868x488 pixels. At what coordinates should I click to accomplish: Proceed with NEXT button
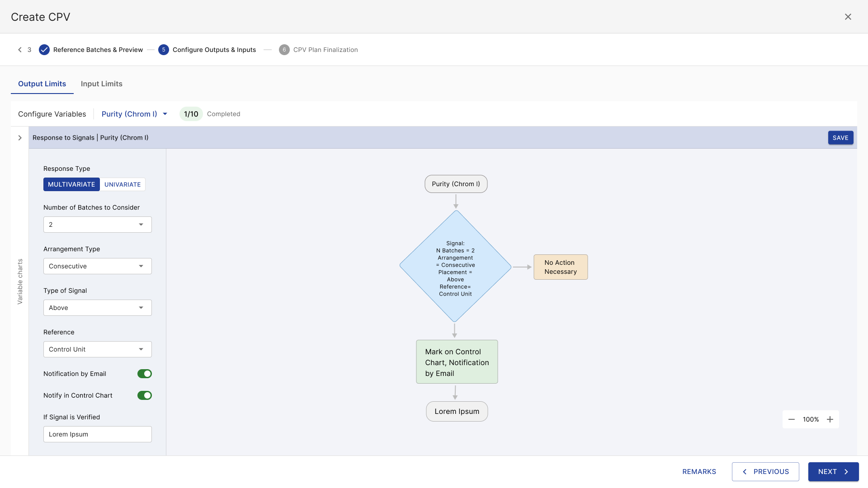tap(833, 472)
